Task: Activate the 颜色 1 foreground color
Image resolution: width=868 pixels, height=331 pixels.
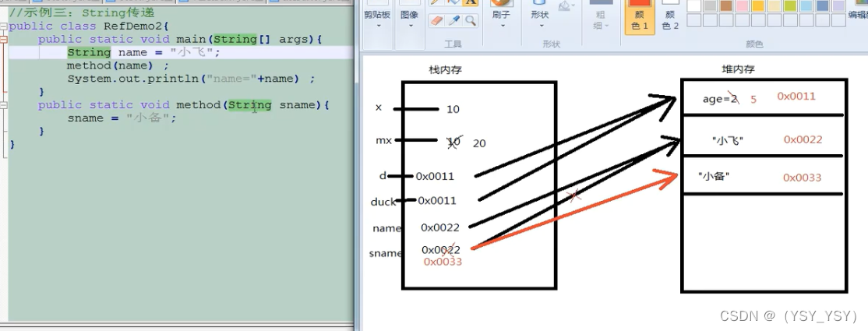Action: pyautogui.click(x=640, y=16)
